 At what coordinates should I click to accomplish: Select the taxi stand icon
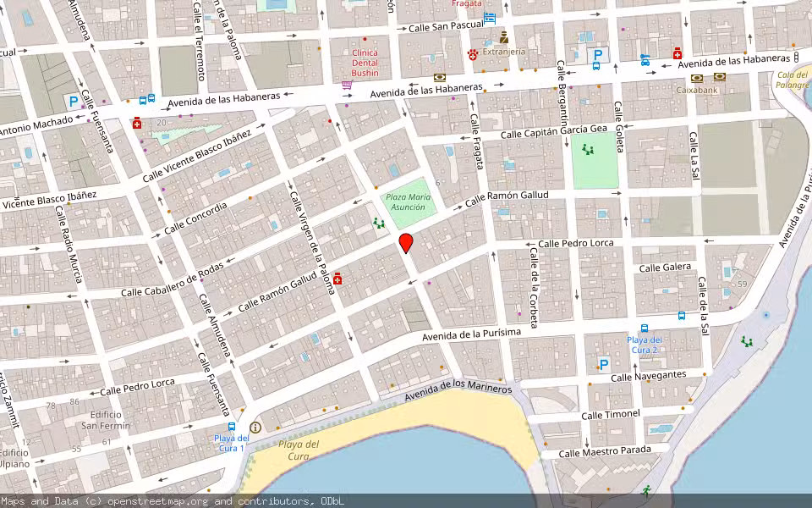click(x=645, y=59)
